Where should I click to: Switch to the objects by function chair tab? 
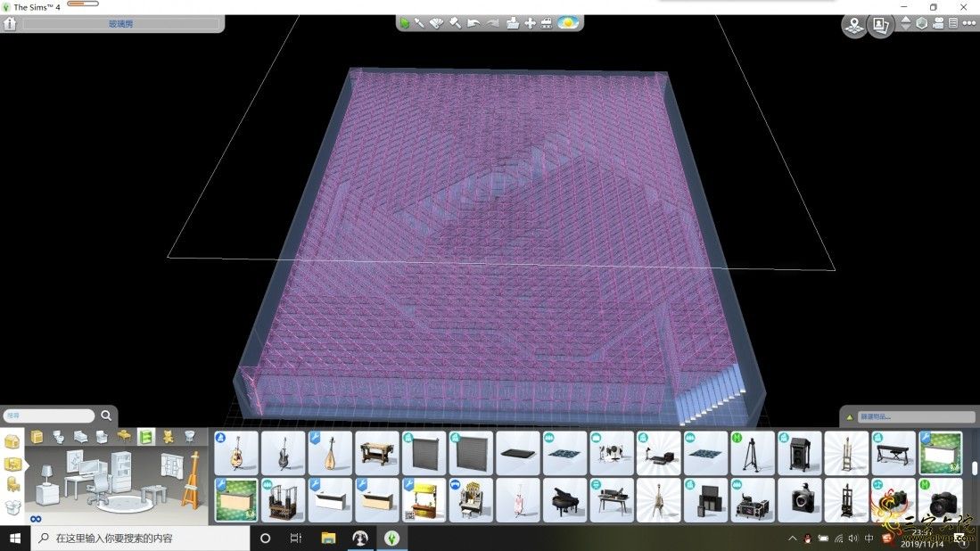tap(12, 485)
